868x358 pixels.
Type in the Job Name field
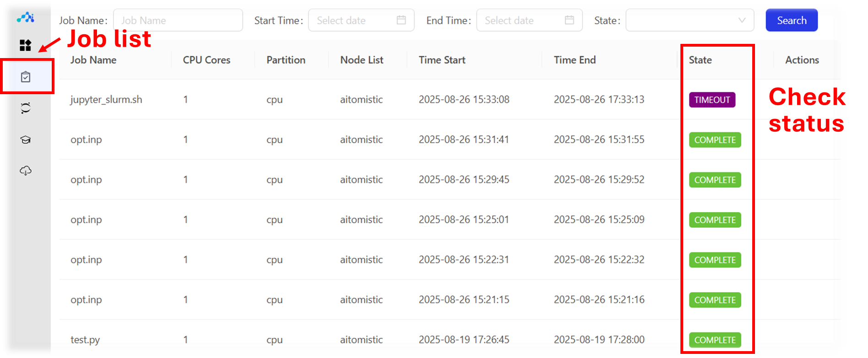click(x=178, y=20)
